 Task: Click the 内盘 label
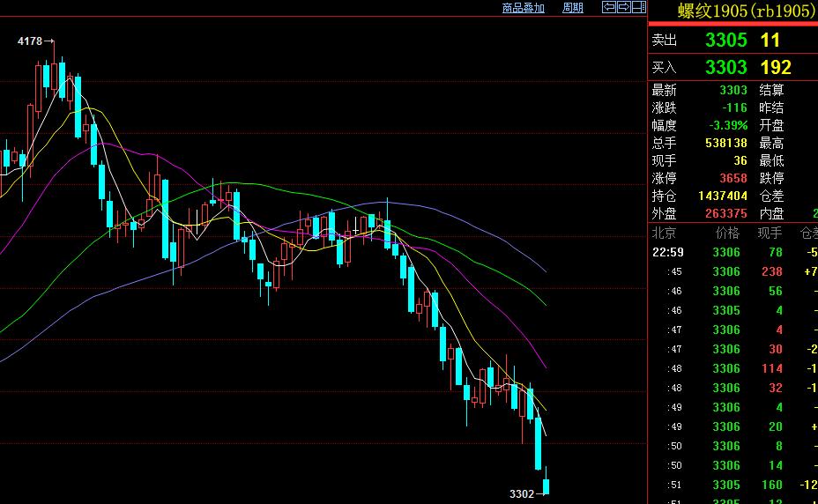point(771,213)
